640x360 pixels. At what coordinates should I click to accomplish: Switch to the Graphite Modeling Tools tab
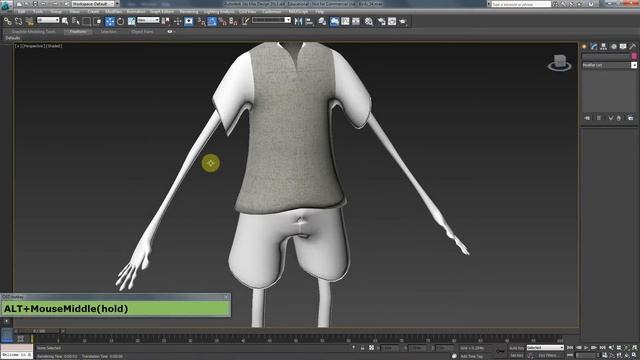tap(33, 31)
